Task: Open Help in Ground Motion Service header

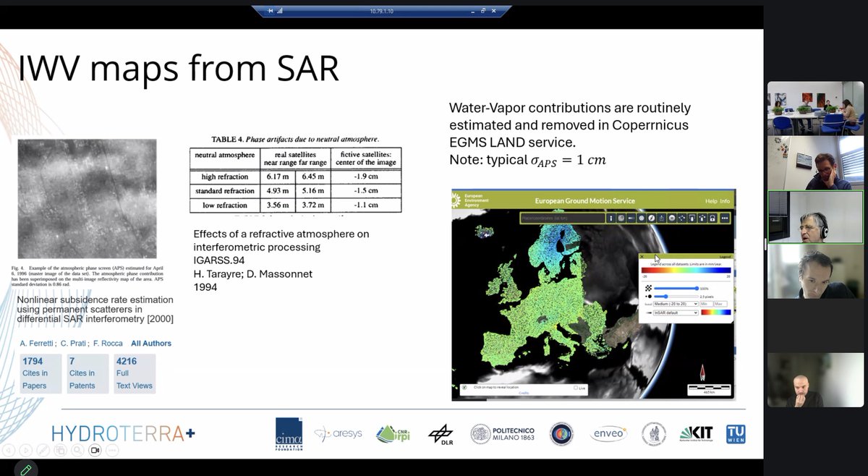Action: 711,201
